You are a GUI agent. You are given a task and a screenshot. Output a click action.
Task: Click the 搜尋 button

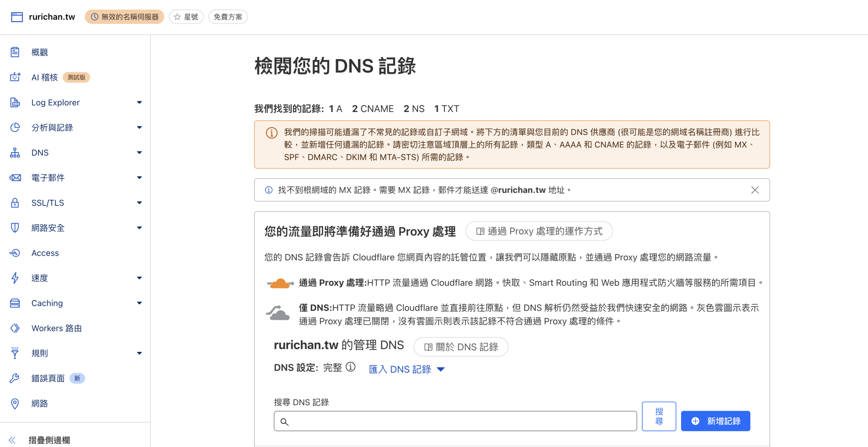tap(659, 416)
